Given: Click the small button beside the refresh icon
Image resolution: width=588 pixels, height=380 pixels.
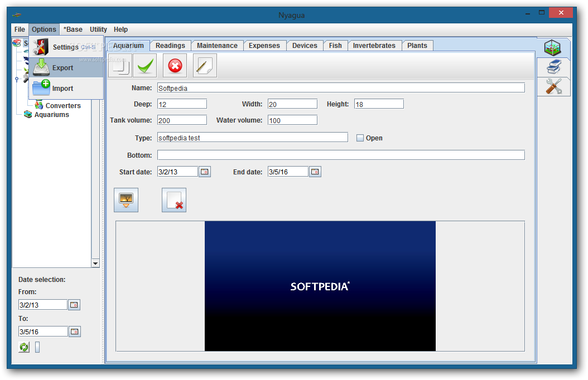Looking at the screenshot, I should pos(37,347).
